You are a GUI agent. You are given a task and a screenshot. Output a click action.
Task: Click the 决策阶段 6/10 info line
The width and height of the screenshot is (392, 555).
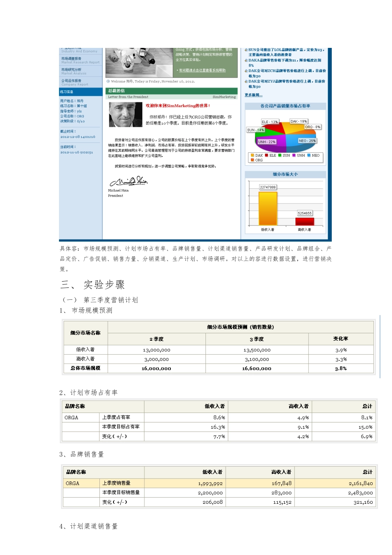[73, 121]
